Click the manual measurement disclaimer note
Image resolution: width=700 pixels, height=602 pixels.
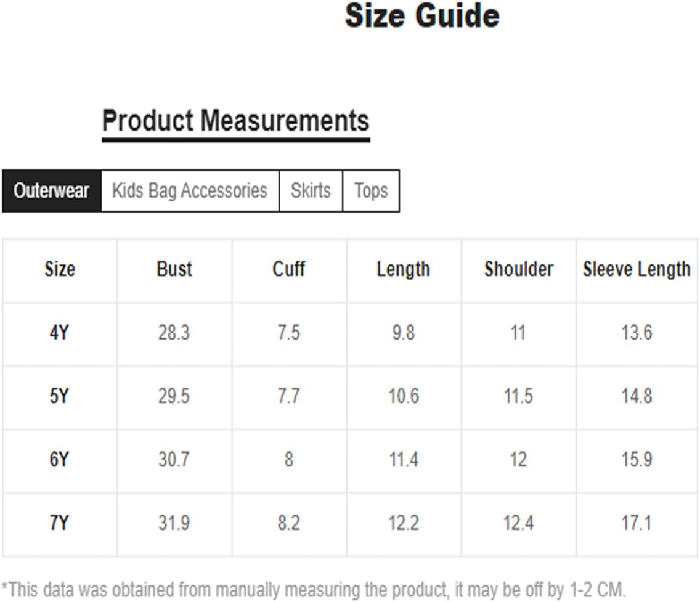(x=314, y=590)
